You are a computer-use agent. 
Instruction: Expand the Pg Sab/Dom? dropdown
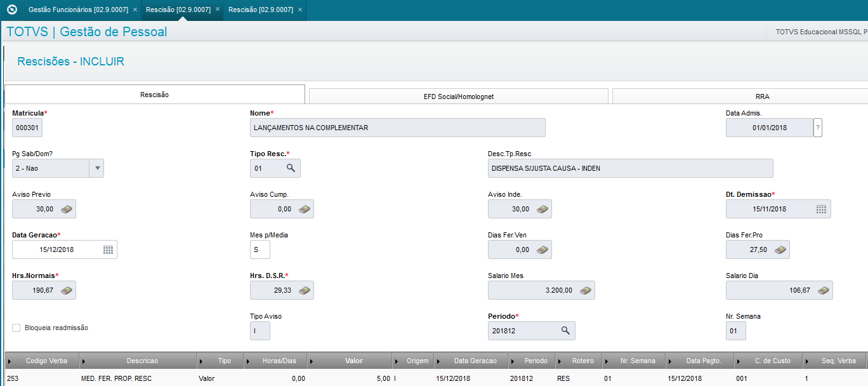tap(97, 168)
